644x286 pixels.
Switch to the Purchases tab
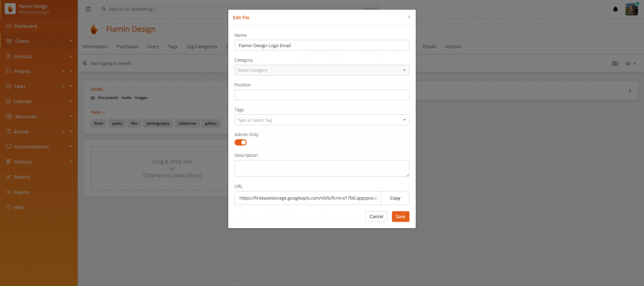[x=127, y=47]
